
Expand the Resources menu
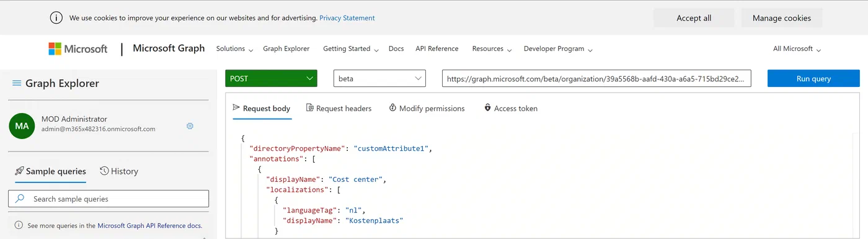click(492, 49)
